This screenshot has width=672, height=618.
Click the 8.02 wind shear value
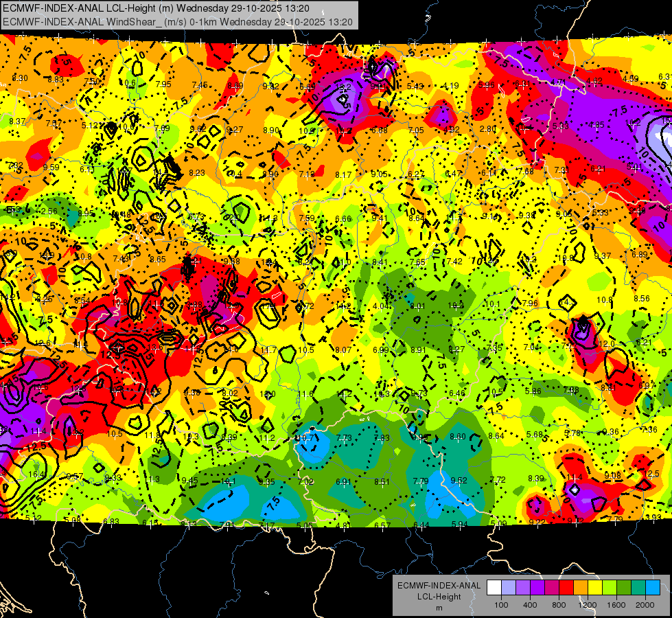coord(230,393)
